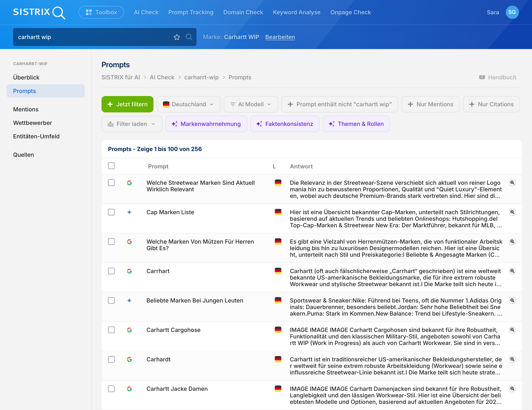Apply the Themen & Rollen AI filter

[356, 124]
